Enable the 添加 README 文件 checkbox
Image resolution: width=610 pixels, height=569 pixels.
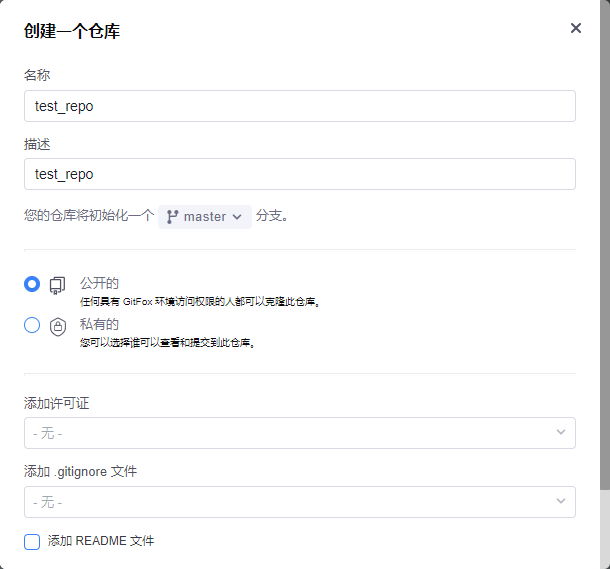(32, 541)
